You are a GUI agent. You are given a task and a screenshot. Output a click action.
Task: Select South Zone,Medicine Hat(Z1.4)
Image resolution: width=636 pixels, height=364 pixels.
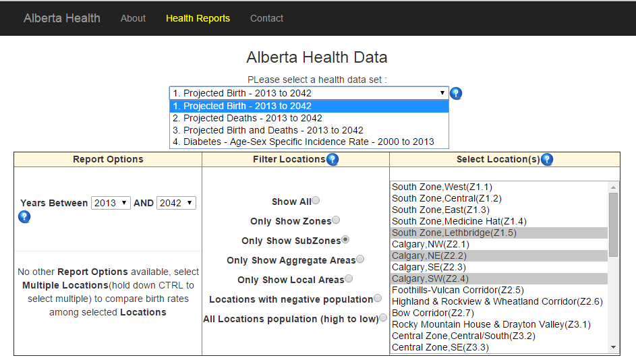(x=499, y=221)
